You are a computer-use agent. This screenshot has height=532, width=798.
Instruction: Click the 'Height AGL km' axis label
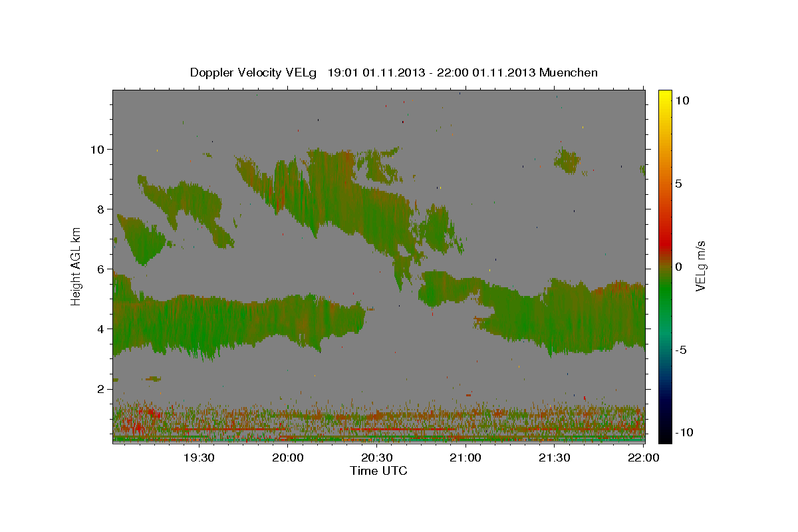(x=76, y=265)
